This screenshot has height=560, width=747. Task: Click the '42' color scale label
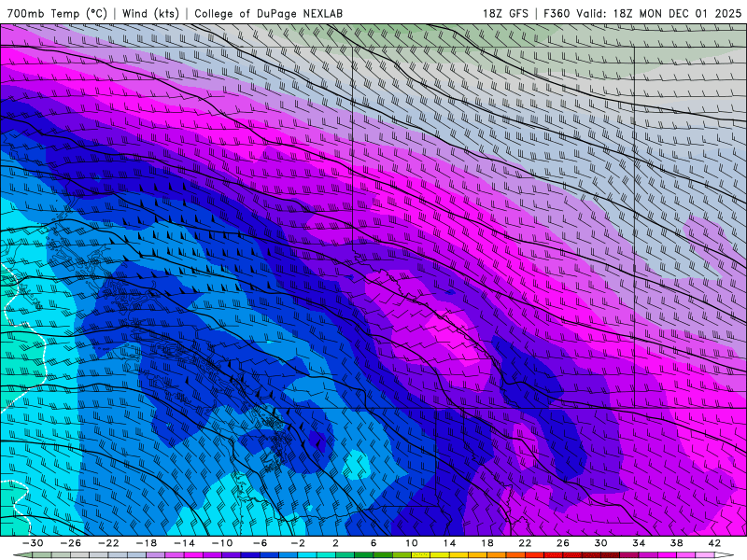coord(714,543)
